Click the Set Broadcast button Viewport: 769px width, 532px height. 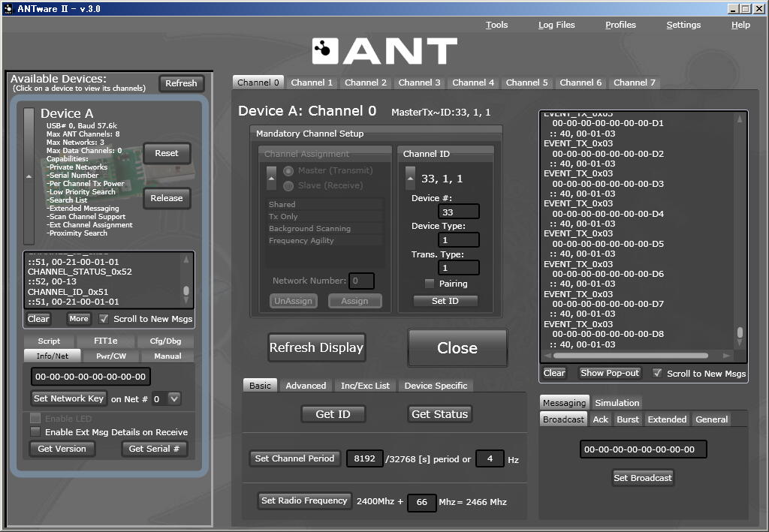643,478
